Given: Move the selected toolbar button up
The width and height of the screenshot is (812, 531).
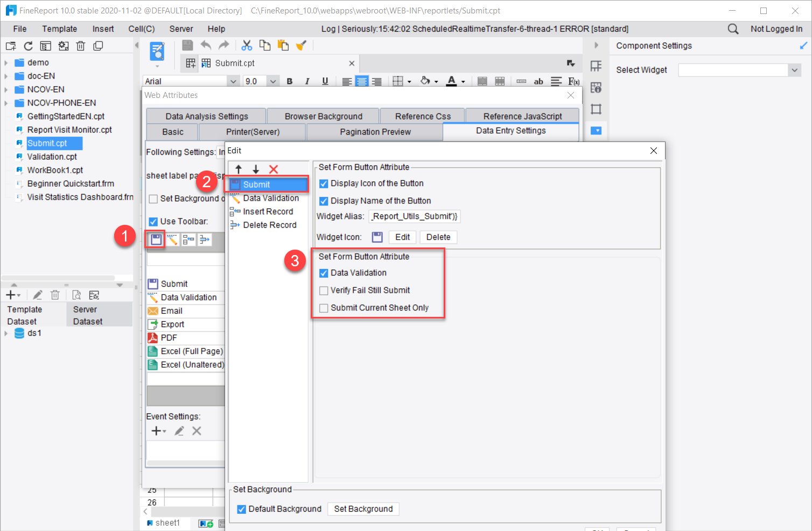Looking at the screenshot, I should pos(239,169).
